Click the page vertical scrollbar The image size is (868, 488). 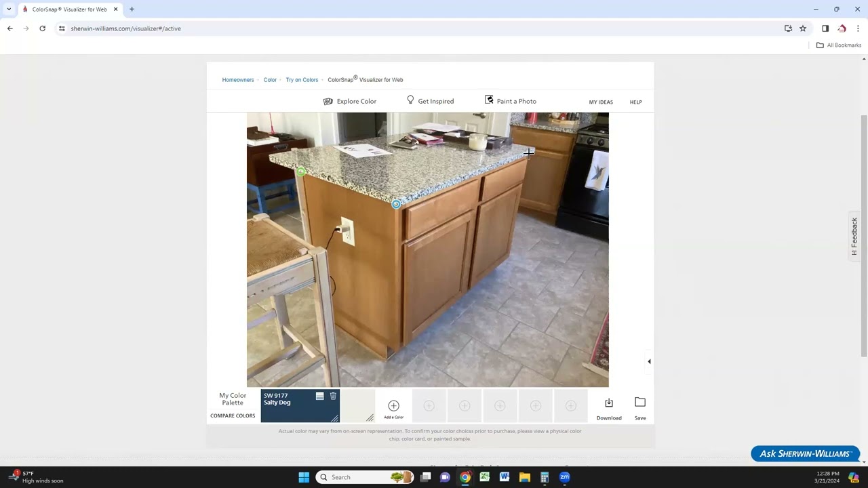pyautogui.click(x=863, y=235)
